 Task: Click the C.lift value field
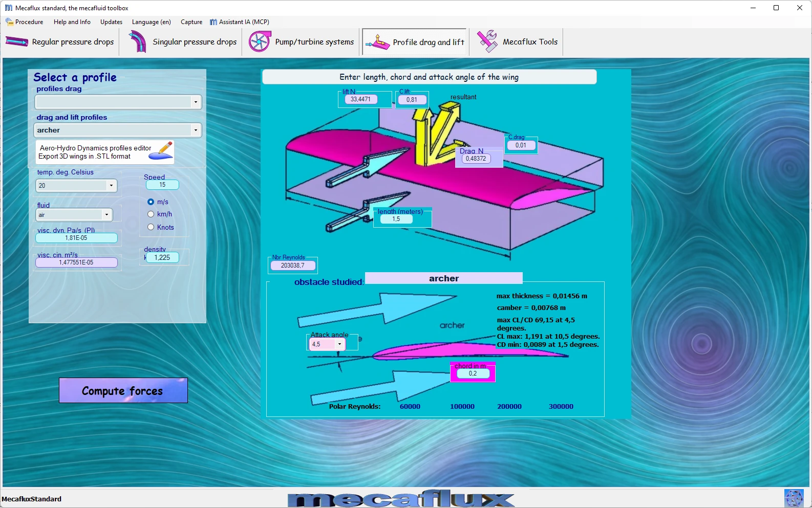tap(412, 100)
